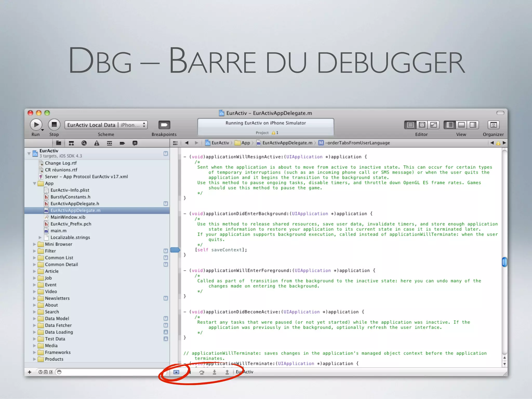
Task: Show the Log navigator
Action: click(x=135, y=143)
